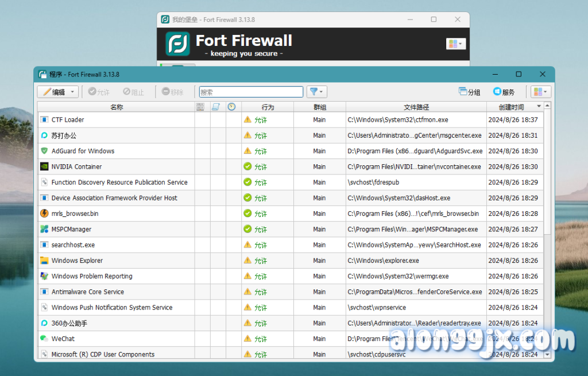Click the NVIDIA Container icon
This screenshot has width=588, height=376.
[x=44, y=166]
